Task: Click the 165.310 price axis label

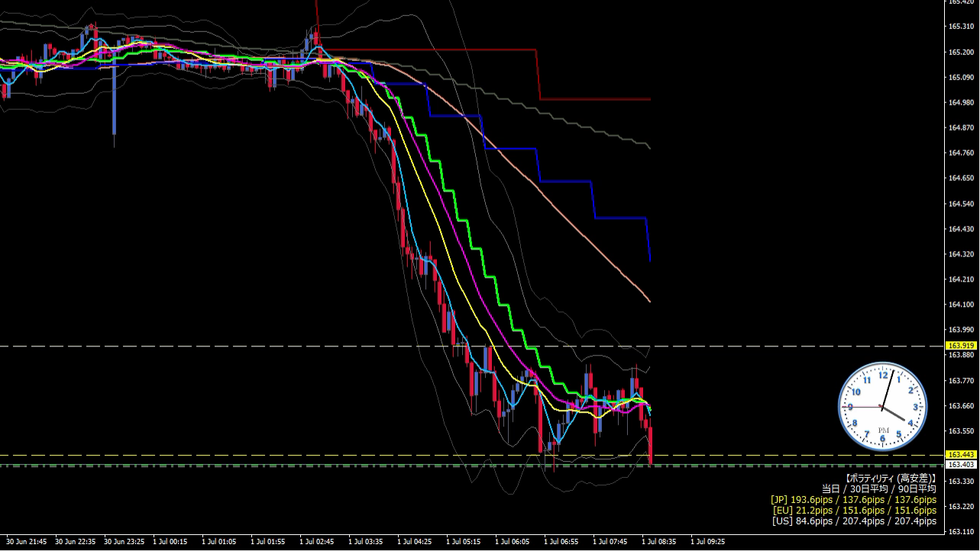Action: 961,27
